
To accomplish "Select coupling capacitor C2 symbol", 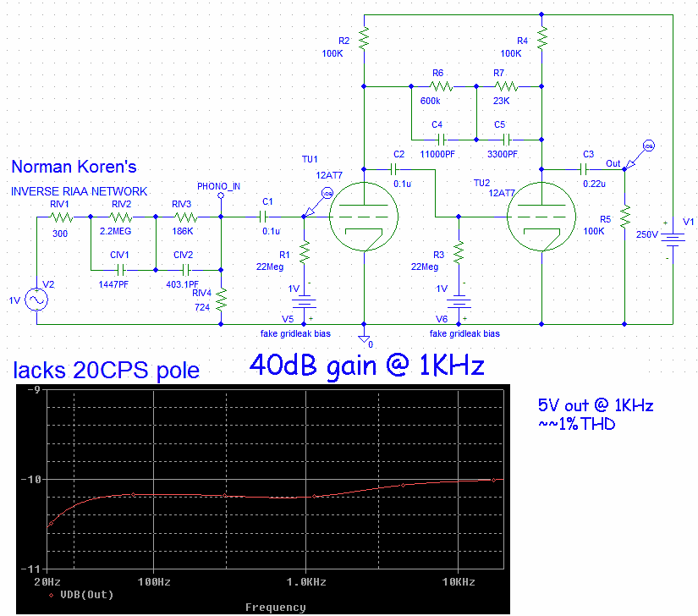I will click(393, 169).
